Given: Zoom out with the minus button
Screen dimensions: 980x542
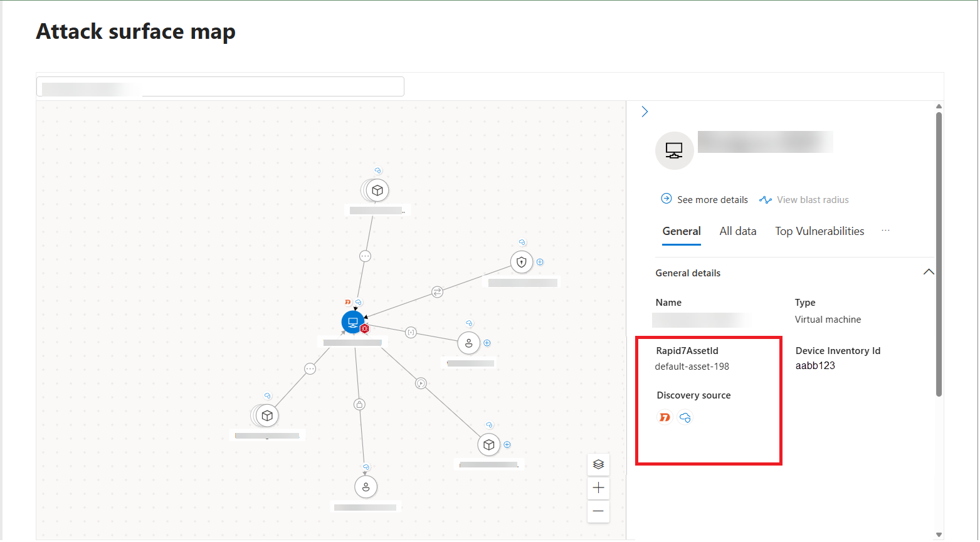Looking at the screenshot, I should [x=598, y=511].
